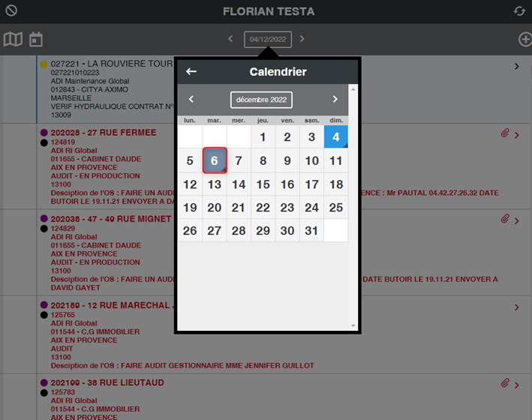Click the cancel circle icon top-left
Viewport: 532px width, 420px height.
tap(11, 11)
